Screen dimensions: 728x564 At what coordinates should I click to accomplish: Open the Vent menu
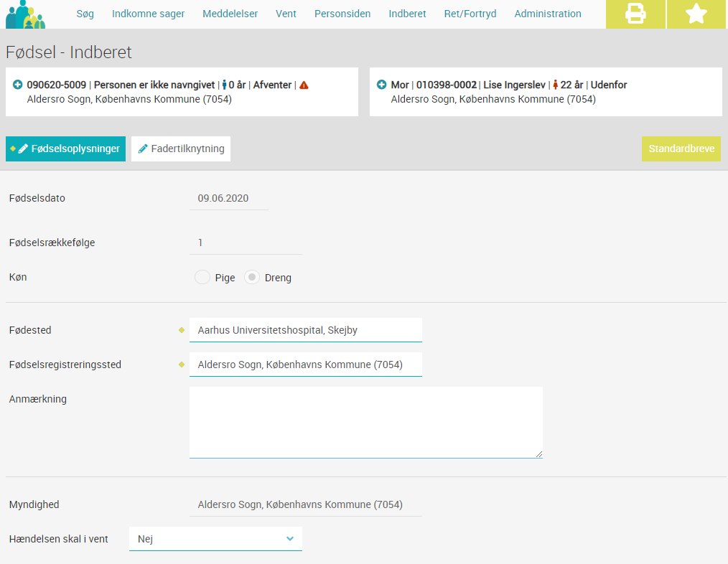point(286,14)
